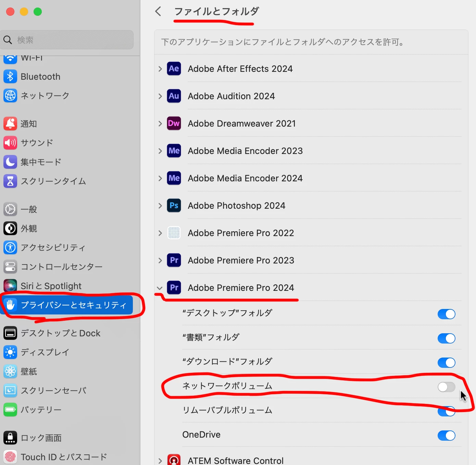This screenshot has width=476, height=465.
Task: Click the green fullscreen window button
Action: pos(38,12)
